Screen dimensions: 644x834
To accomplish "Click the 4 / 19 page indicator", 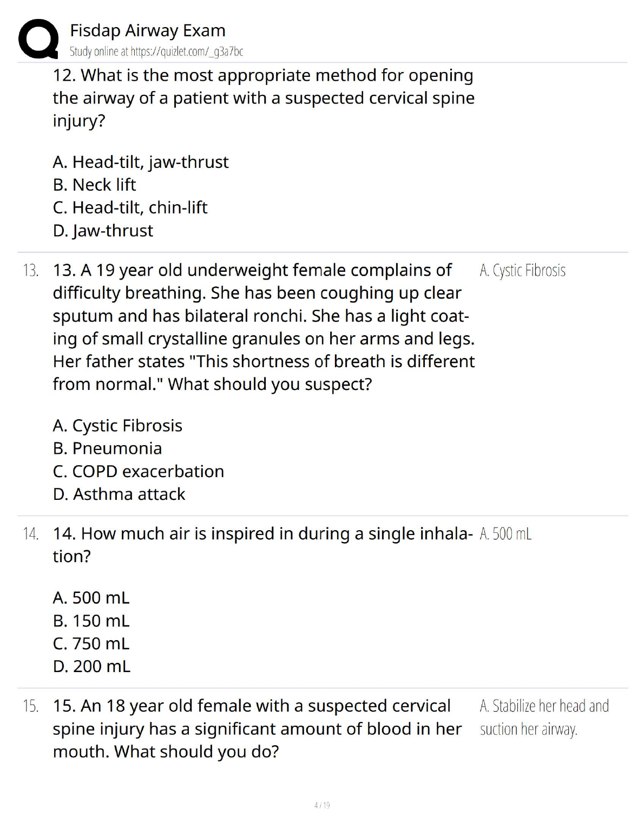I will [x=322, y=805].
